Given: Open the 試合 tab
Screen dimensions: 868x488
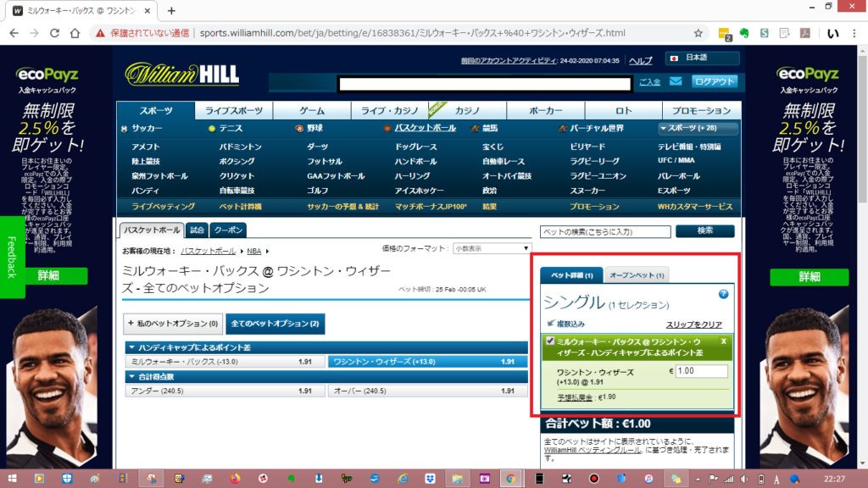Looking at the screenshot, I should pyautogui.click(x=197, y=230).
